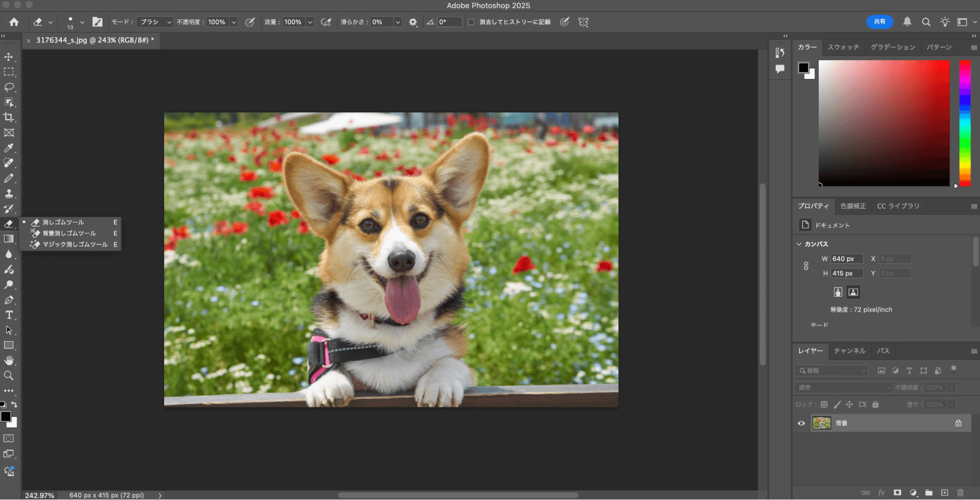Select the Type tool
The height and width of the screenshot is (500, 980).
[9, 315]
